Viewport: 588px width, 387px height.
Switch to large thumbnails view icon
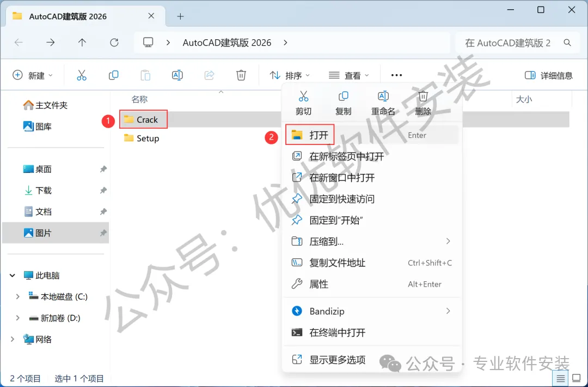577,378
